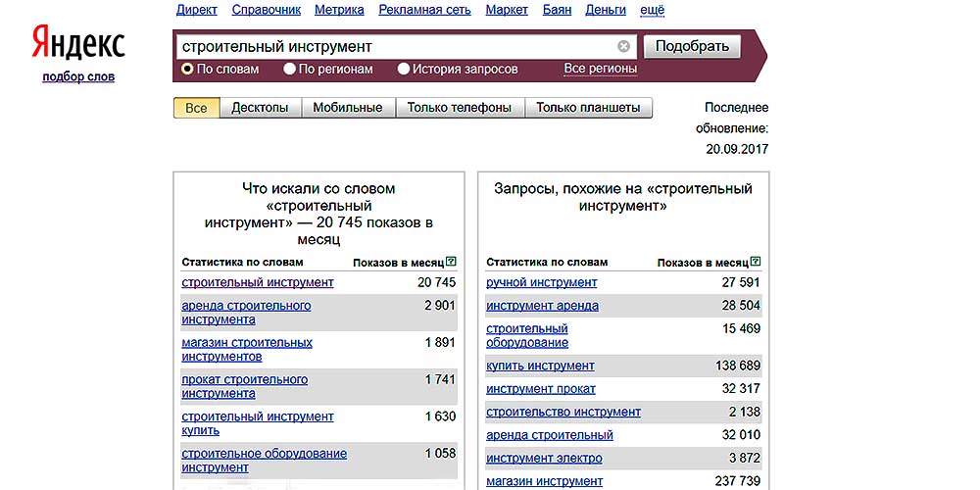Click the right table's Статистика по словам header
The height and width of the screenshot is (490, 980).
[547, 262]
